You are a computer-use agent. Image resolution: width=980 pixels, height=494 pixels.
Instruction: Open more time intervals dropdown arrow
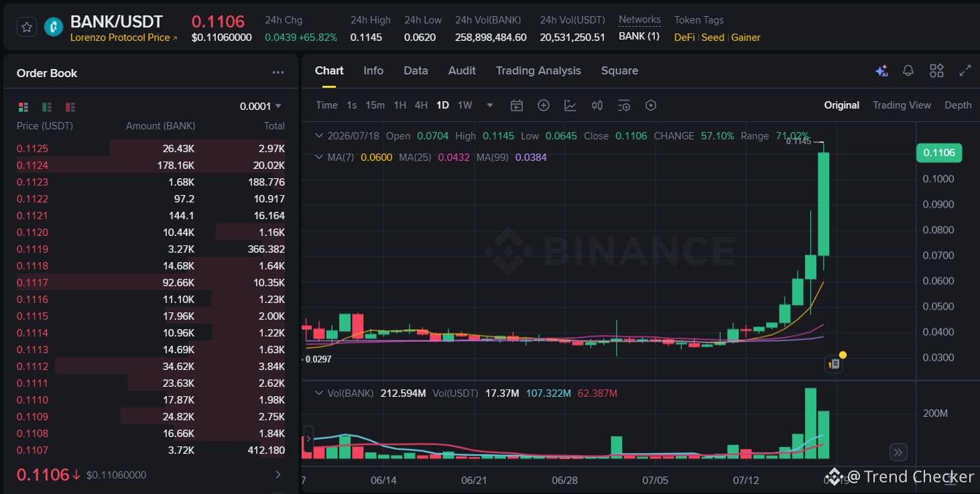point(490,105)
